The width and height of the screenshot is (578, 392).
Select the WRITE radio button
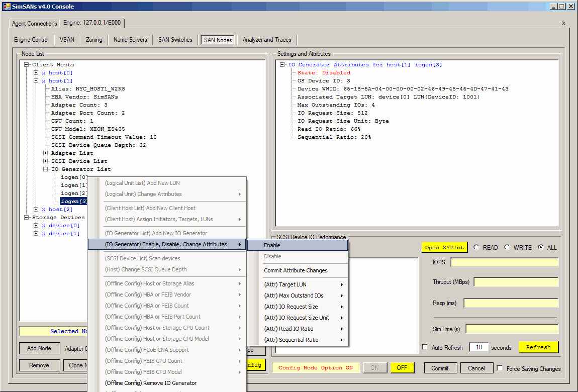pyautogui.click(x=507, y=247)
